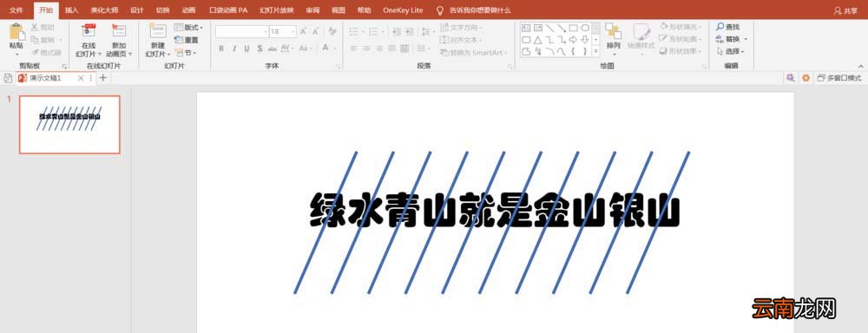Click the clear formatting icon
The width and height of the screenshot is (868, 333).
332,31
